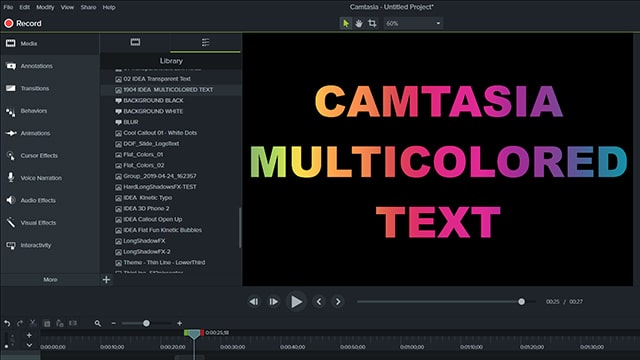Screen dimensions: 640x360
Task: Select Flat_Colors_02 item
Action: (x=171, y=165)
